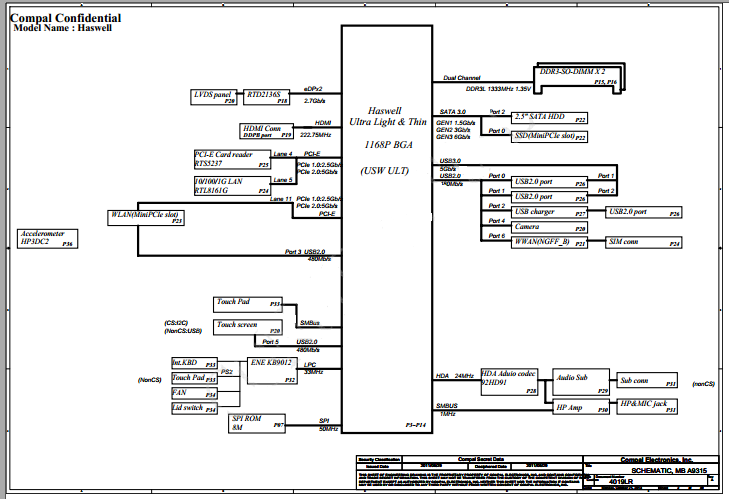
Task: Select the 2.5" SATA HDD block
Action: pyautogui.click(x=549, y=117)
